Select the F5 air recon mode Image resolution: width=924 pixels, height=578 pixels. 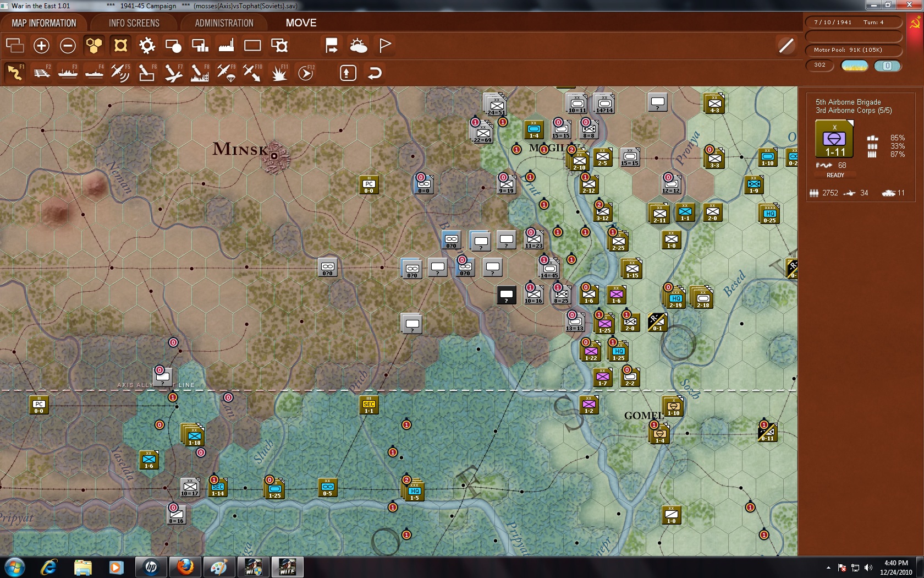click(x=120, y=73)
